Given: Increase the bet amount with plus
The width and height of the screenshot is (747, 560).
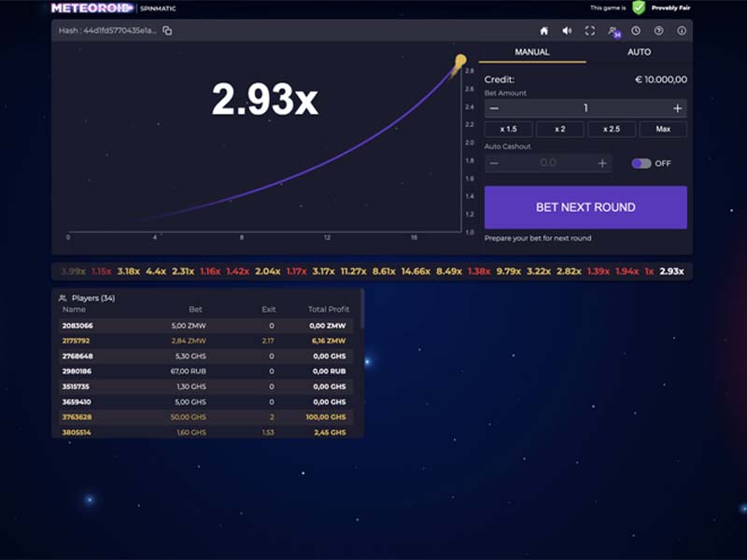Looking at the screenshot, I should [678, 108].
